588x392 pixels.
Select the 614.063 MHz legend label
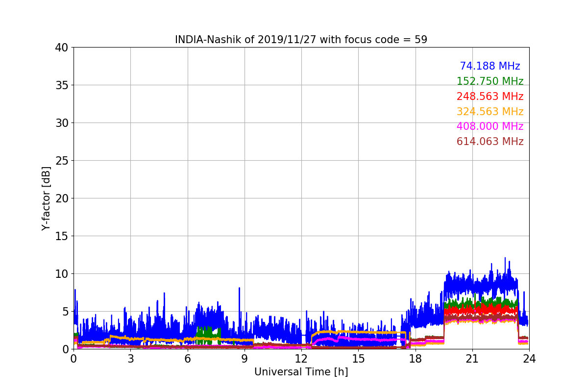[x=490, y=142]
